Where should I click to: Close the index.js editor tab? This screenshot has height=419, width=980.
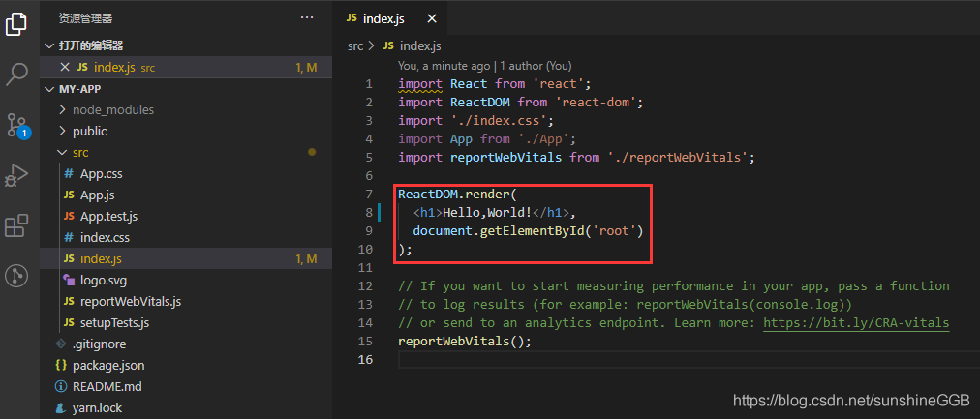click(431, 18)
